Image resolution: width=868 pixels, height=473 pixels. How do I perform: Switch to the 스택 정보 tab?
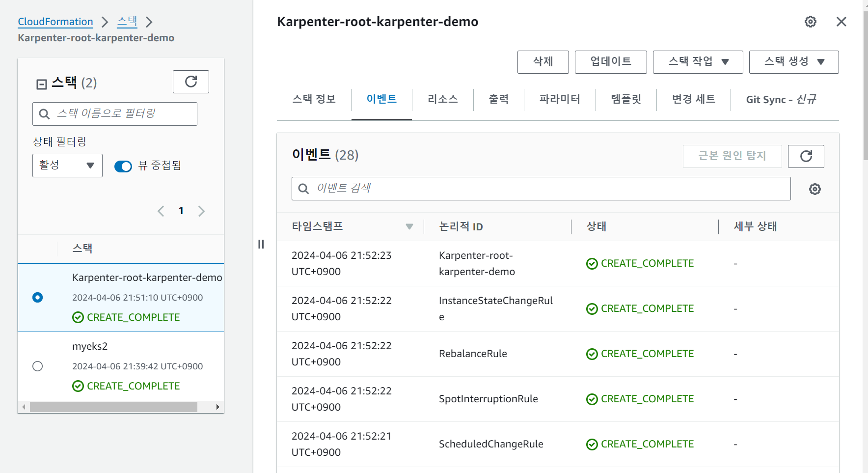(314, 99)
